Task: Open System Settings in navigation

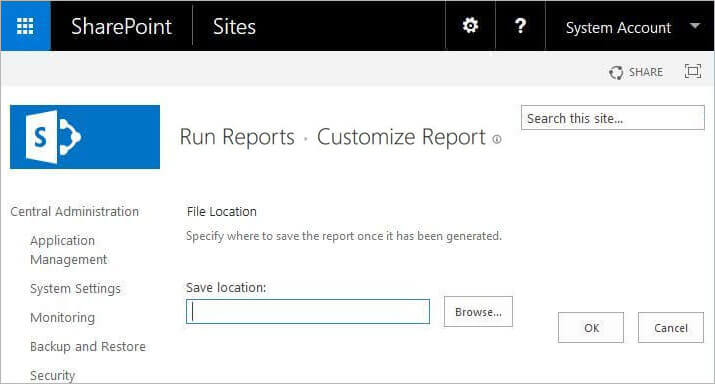Action: pos(75,289)
